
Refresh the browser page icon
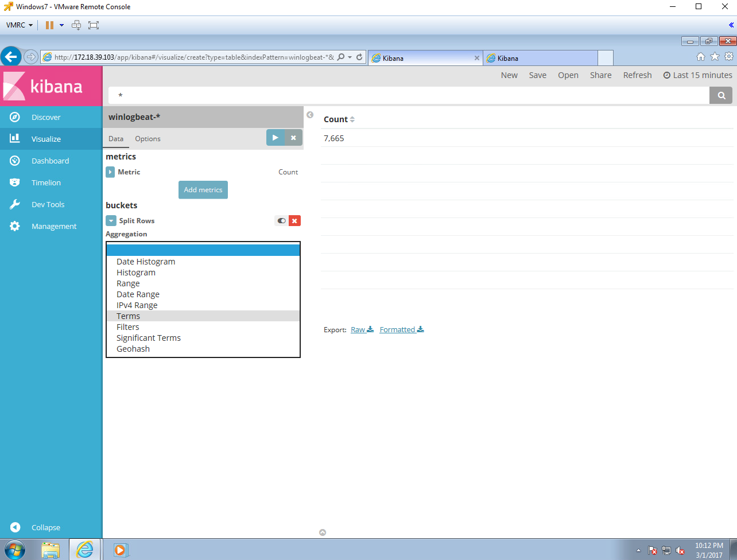click(359, 57)
